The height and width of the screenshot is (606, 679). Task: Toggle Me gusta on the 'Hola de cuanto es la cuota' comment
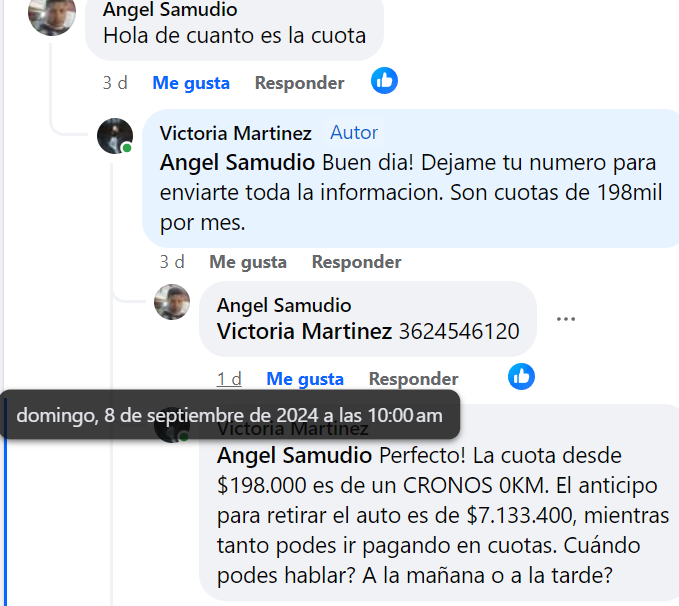(x=191, y=83)
